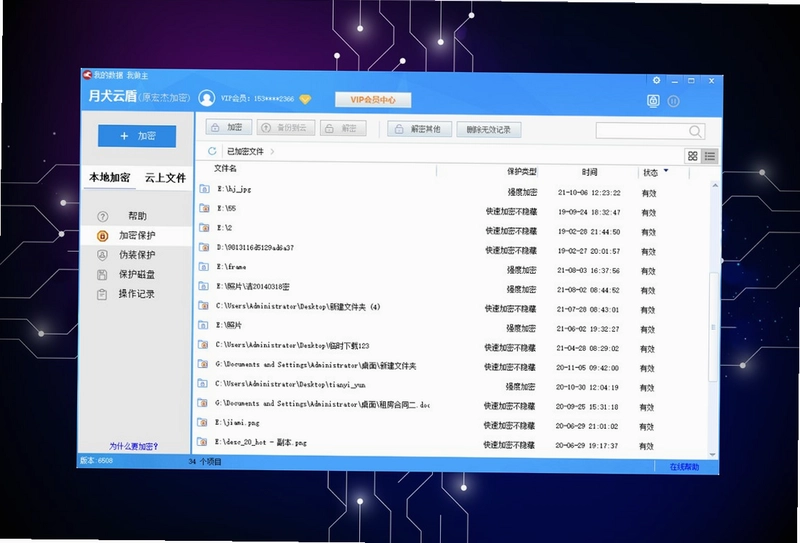The height and width of the screenshot is (543, 800).
Task: Click the search magnifier icon
Action: [695, 131]
